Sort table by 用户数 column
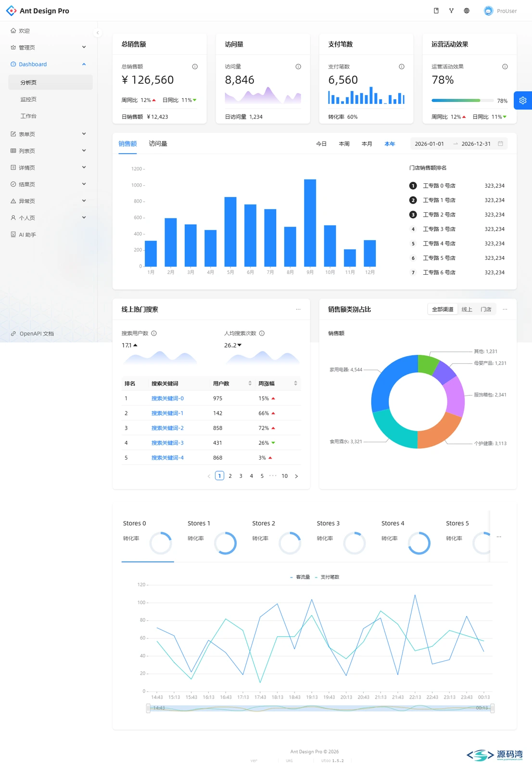Image resolution: width=532 pixels, height=770 pixels. 250,383
